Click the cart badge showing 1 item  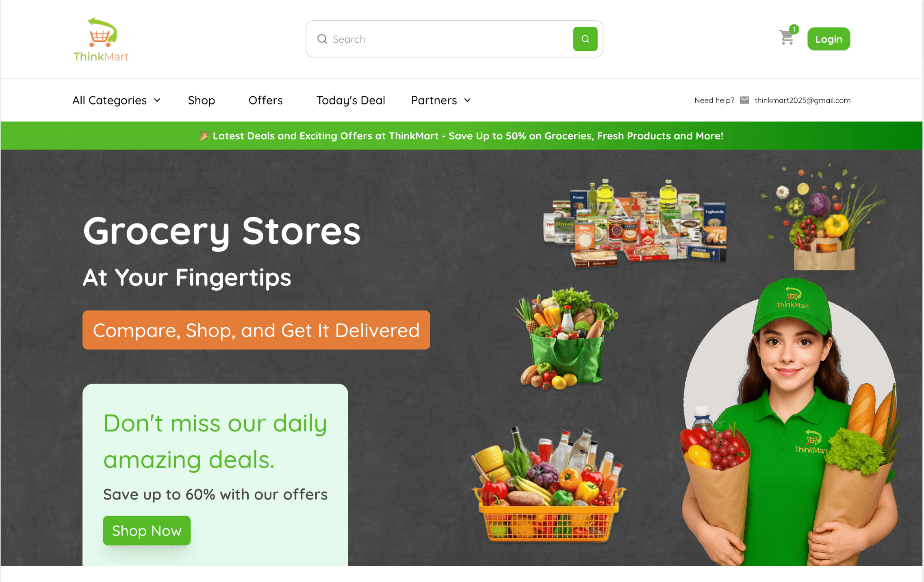[x=794, y=29]
